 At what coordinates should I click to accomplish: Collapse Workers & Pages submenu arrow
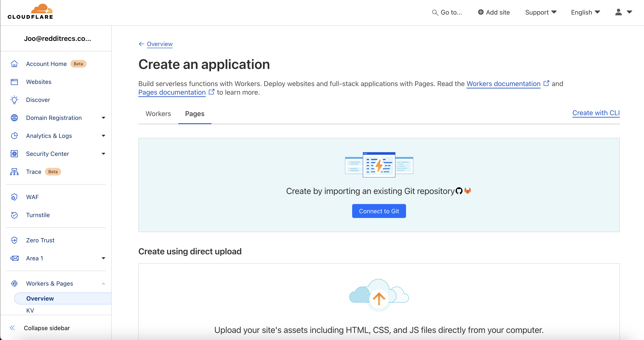[x=103, y=283]
